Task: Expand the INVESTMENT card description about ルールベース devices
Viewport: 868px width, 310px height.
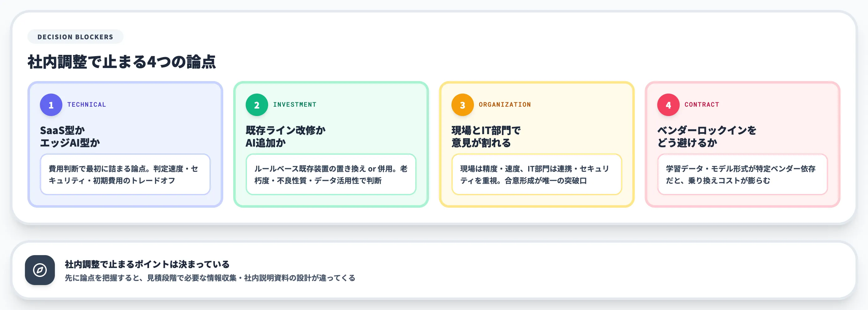Action: [x=331, y=175]
